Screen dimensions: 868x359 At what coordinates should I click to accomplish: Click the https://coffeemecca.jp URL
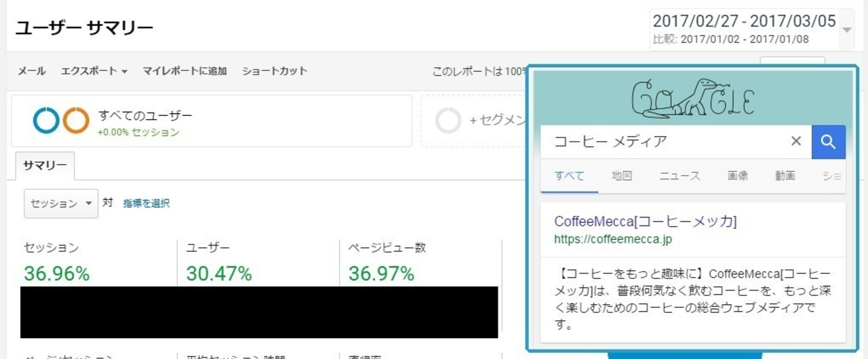(613, 239)
